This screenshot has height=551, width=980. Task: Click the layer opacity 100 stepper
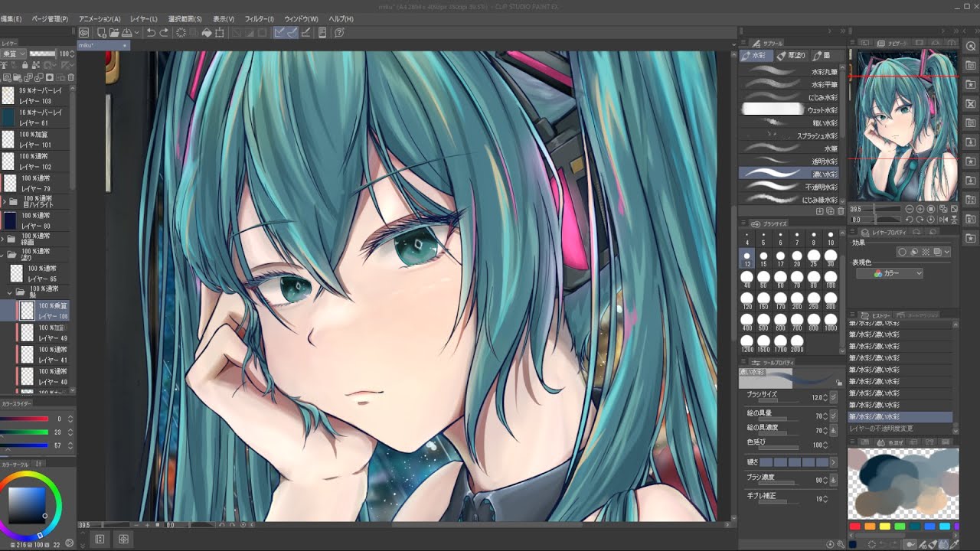click(72, 54)
